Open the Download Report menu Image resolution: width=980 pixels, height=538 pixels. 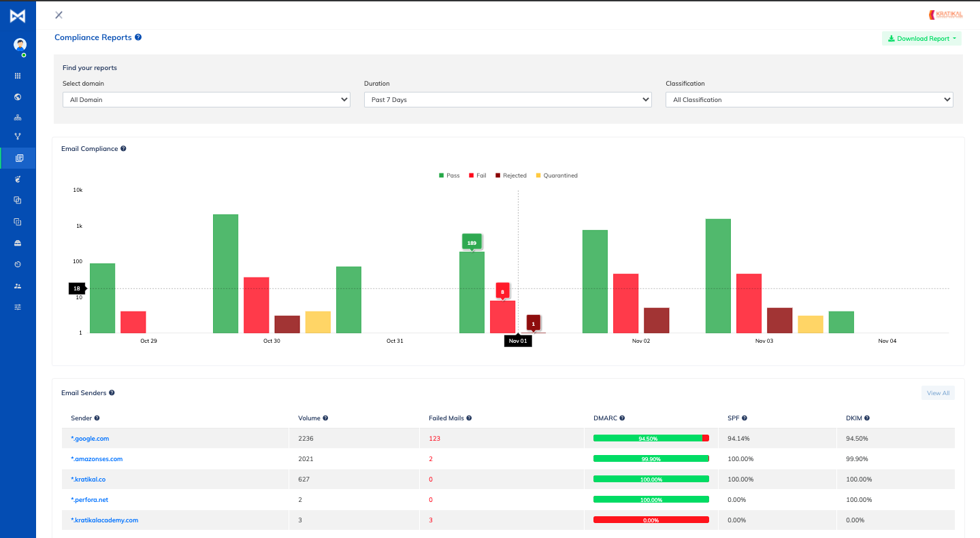click(x=921, y=39)
